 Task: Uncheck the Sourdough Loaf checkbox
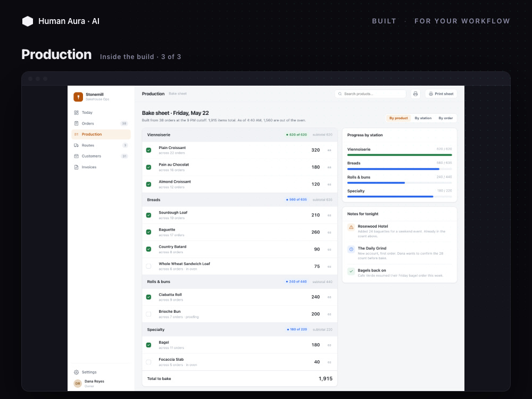pos(148,215)
